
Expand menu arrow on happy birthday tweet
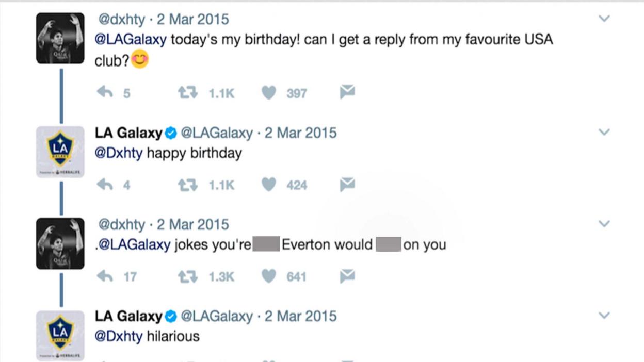click(x=604, y=132)
